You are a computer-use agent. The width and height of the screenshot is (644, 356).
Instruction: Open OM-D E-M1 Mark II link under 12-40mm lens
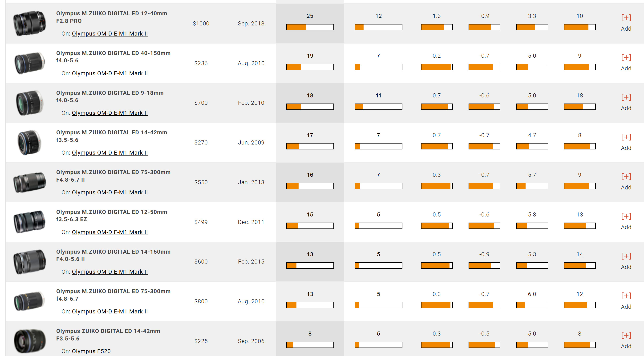point(110,33)
